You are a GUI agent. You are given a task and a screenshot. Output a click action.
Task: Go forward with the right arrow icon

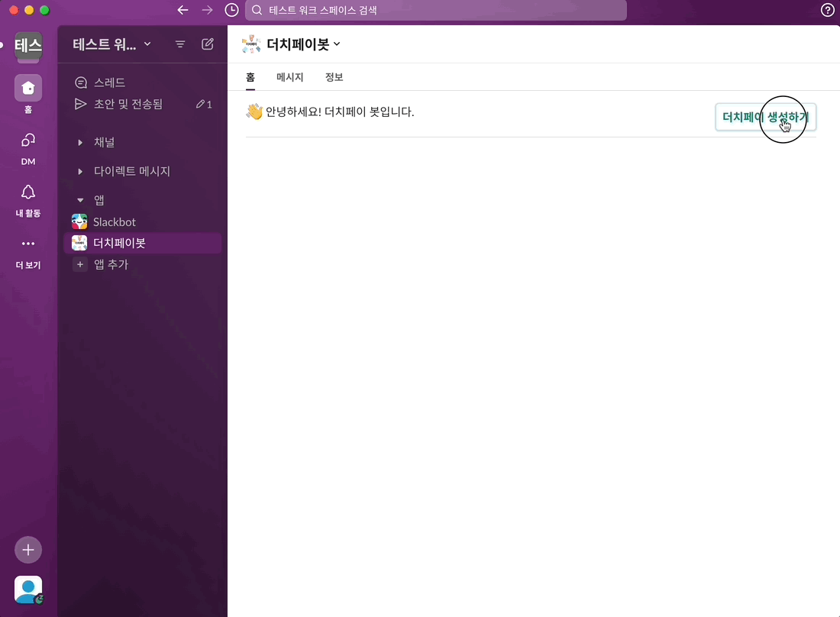click(207, 10)
